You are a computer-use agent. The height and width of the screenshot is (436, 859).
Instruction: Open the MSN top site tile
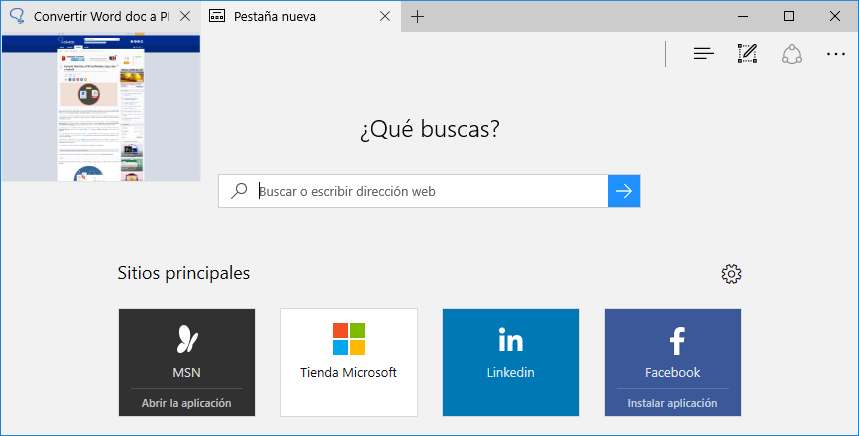coord(187,348)
